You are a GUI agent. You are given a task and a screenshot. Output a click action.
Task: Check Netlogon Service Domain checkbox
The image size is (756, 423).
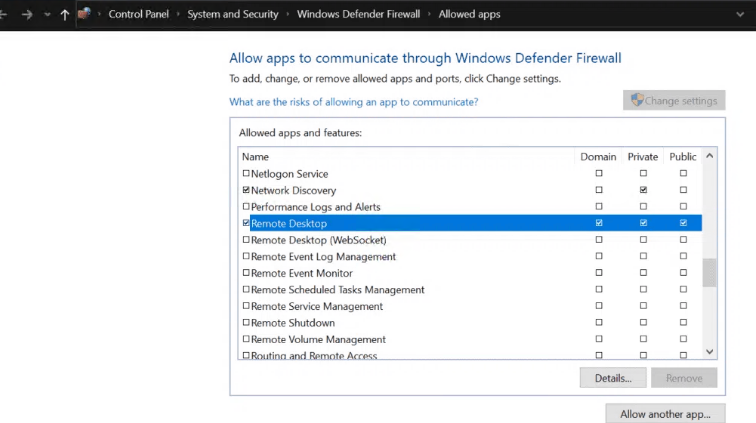[599, 173]
